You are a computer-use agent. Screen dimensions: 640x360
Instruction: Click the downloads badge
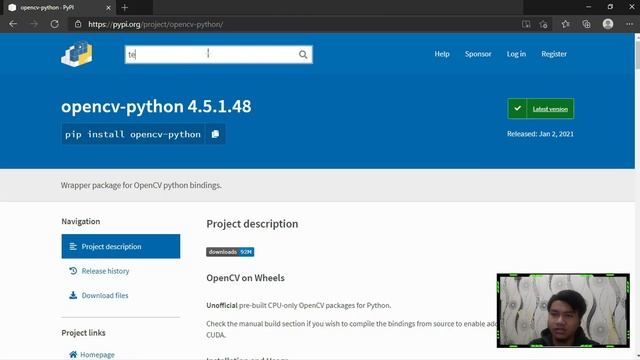pos(230,252)
